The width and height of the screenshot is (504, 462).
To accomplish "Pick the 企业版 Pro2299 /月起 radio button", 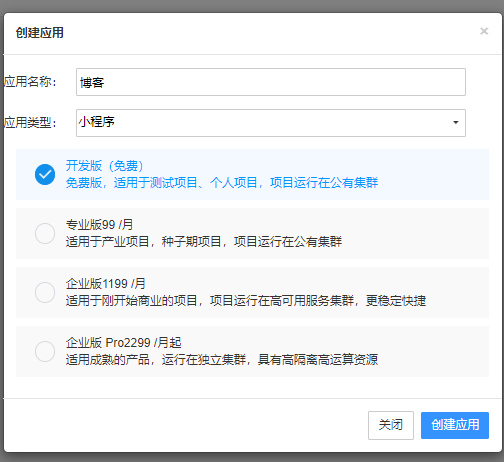I will click(45, 351).
